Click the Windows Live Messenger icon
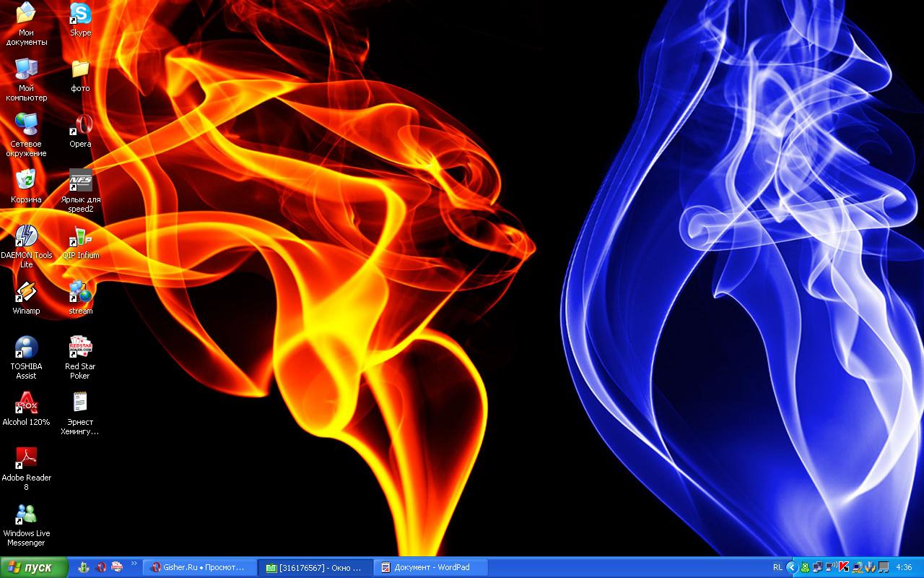Viewport: 924px width, 578px height. click(26, 514)
